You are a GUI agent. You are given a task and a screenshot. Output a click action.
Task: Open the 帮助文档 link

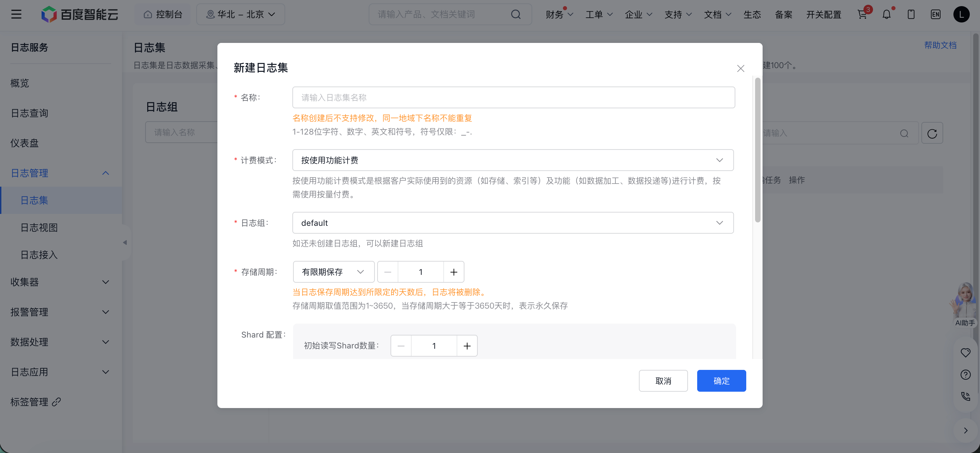point(940,45)
